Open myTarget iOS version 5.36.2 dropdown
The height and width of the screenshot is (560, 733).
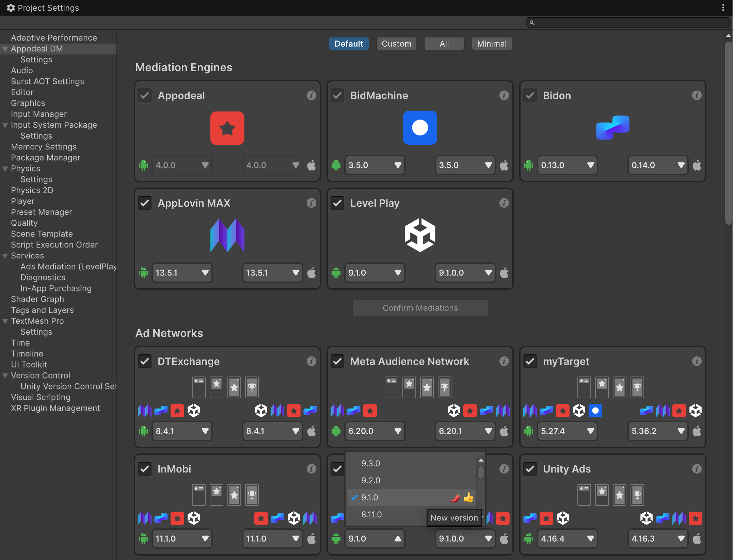(x=658, y=431)
